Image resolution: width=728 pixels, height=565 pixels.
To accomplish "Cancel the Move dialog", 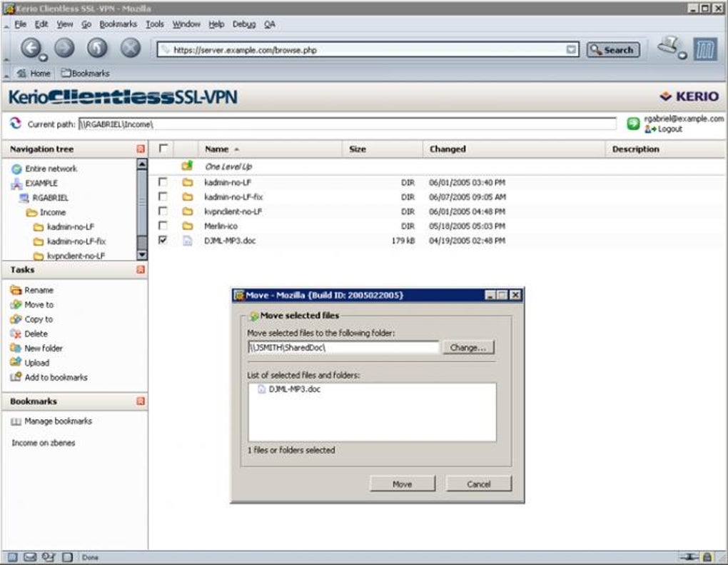I will pos(479,484).
